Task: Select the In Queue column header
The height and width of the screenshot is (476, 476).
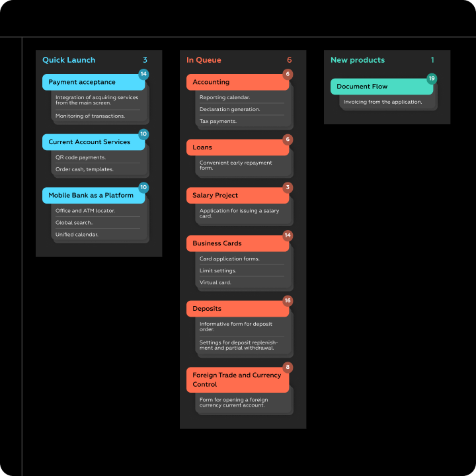Action: [x=204, y=60]
